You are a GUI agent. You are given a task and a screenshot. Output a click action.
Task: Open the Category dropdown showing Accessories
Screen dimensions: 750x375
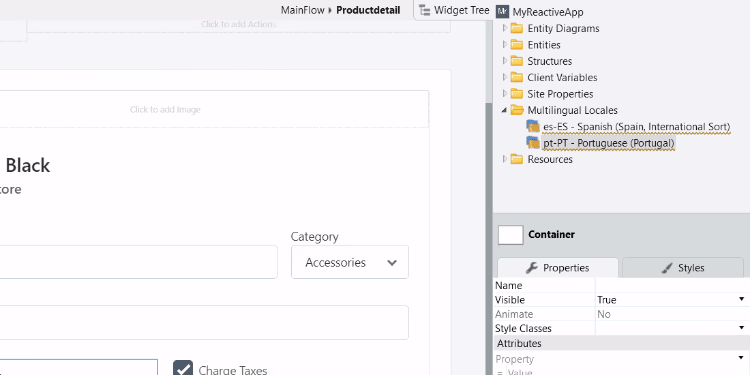(x=350, y=262)
